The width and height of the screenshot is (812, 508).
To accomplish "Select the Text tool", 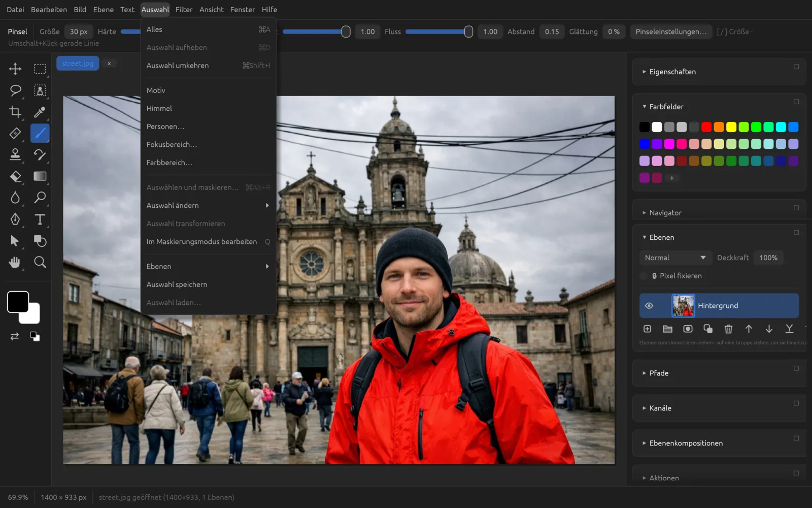I will 40,219.
